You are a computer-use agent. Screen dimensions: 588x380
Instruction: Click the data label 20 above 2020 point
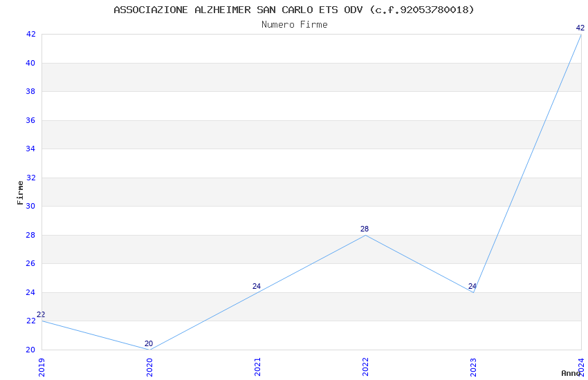point(149,343)
